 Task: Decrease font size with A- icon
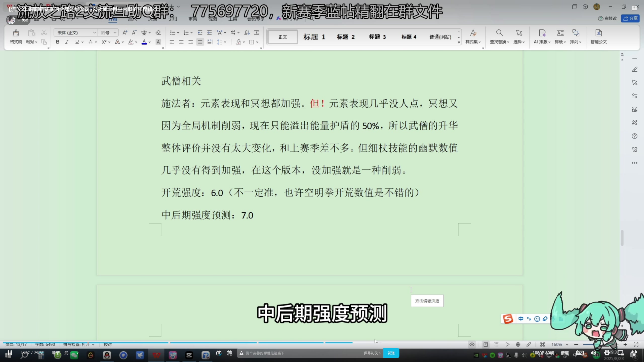point(134,33)
